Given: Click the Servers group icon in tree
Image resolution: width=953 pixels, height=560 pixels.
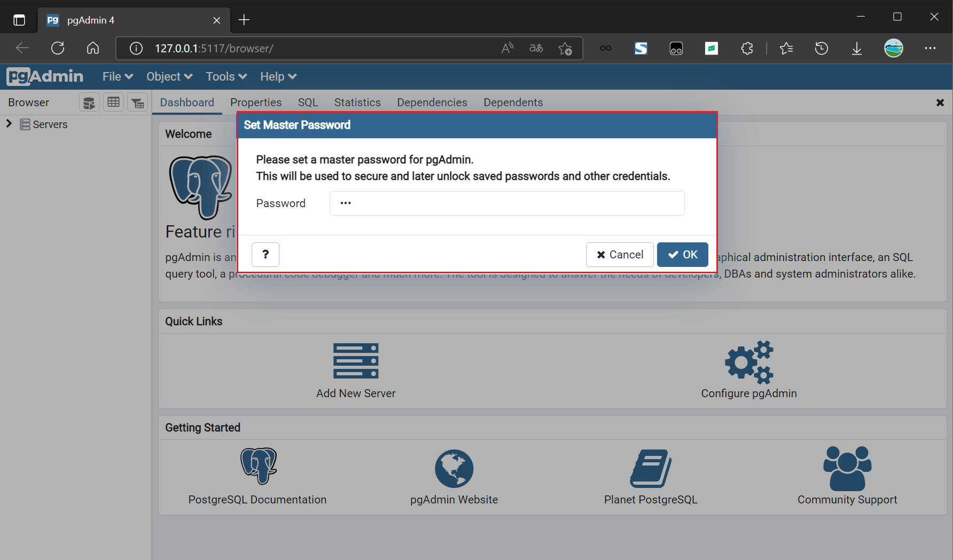Looking at the screenshot, I should click(25, 124).
